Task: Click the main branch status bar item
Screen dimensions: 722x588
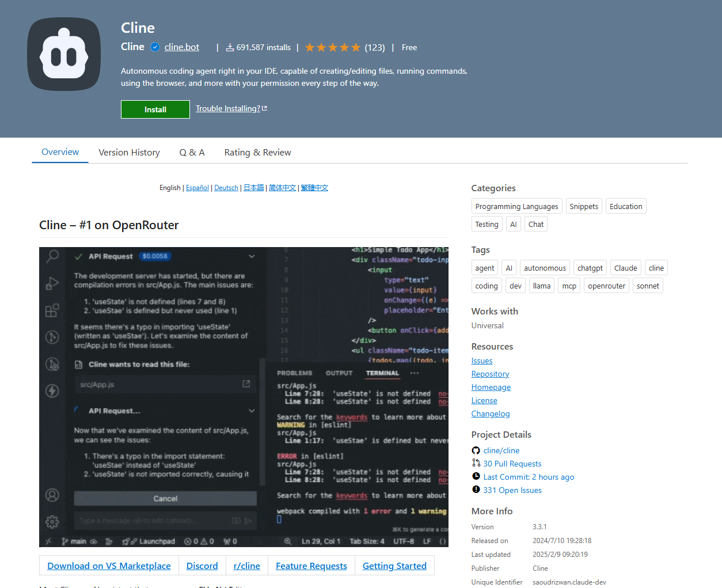Action: pos(74,541)
